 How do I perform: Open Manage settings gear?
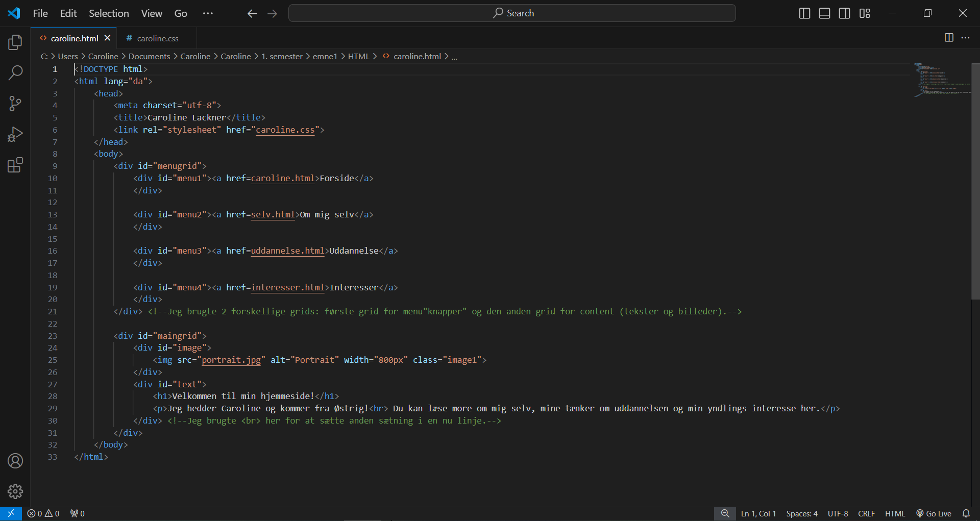point(15,491)
